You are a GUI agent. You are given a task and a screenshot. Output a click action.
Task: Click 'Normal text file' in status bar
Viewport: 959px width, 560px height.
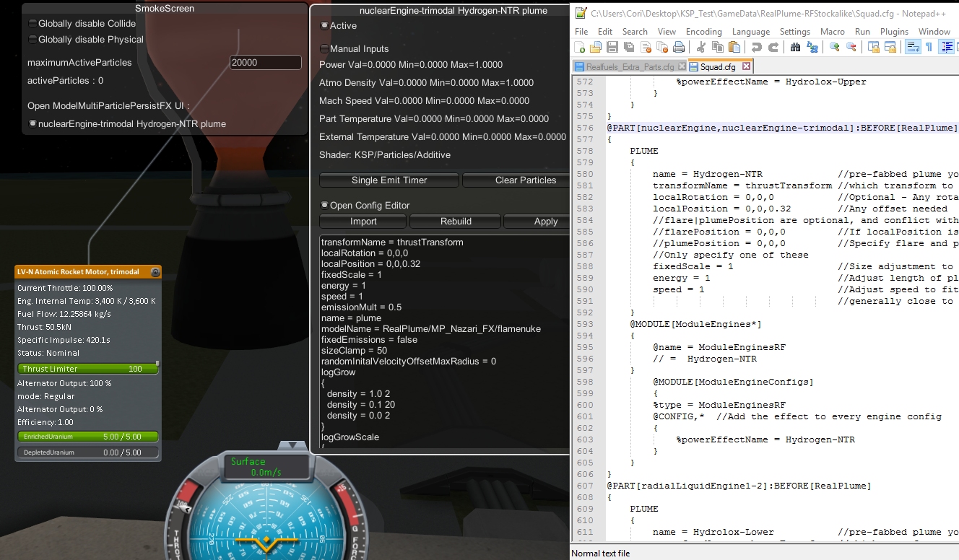click(601, 554)
